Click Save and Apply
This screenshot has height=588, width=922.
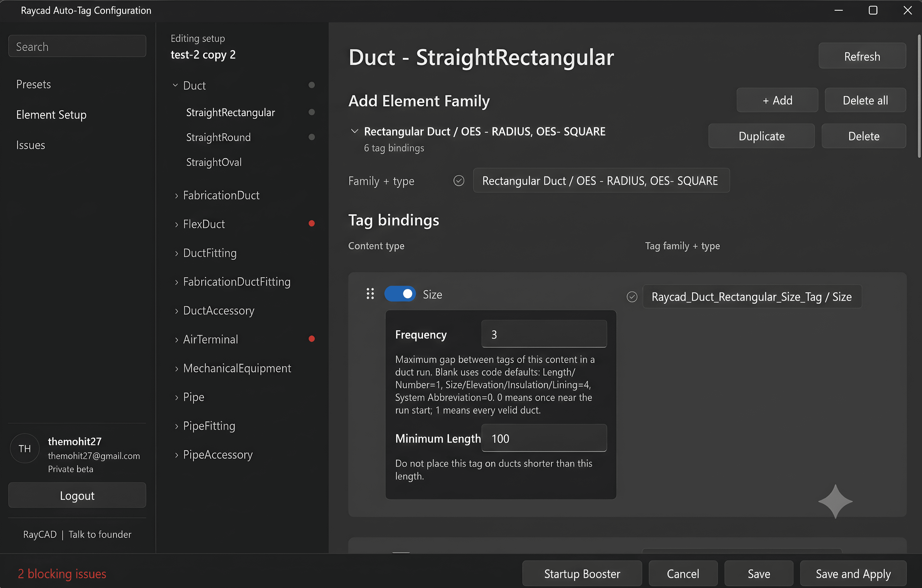coord(853,573)
